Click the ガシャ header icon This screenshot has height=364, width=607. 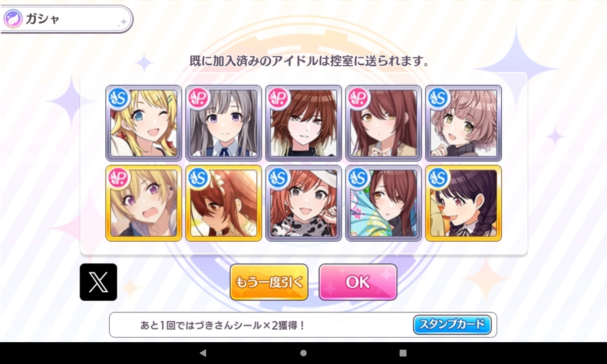[x=13, y=19]
